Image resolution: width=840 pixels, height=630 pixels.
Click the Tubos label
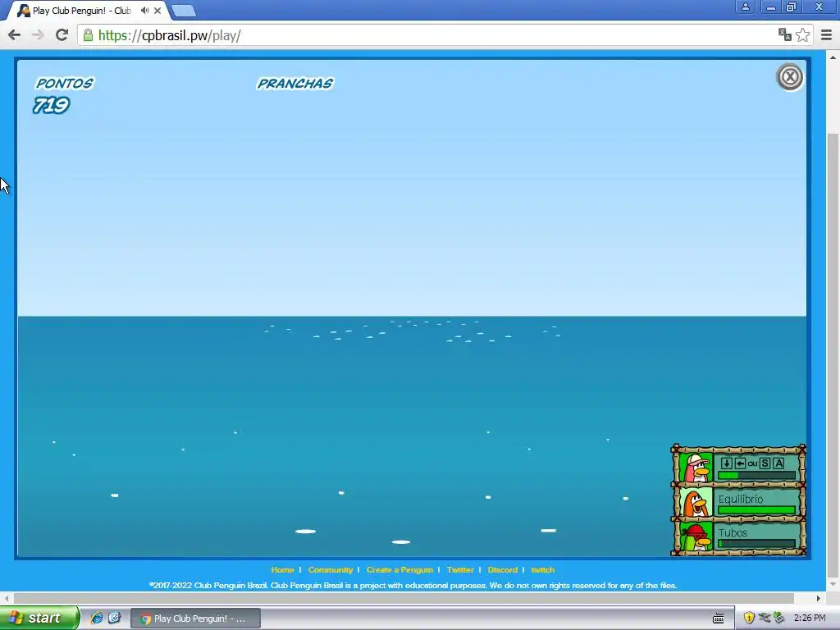[x=733, y=532]
